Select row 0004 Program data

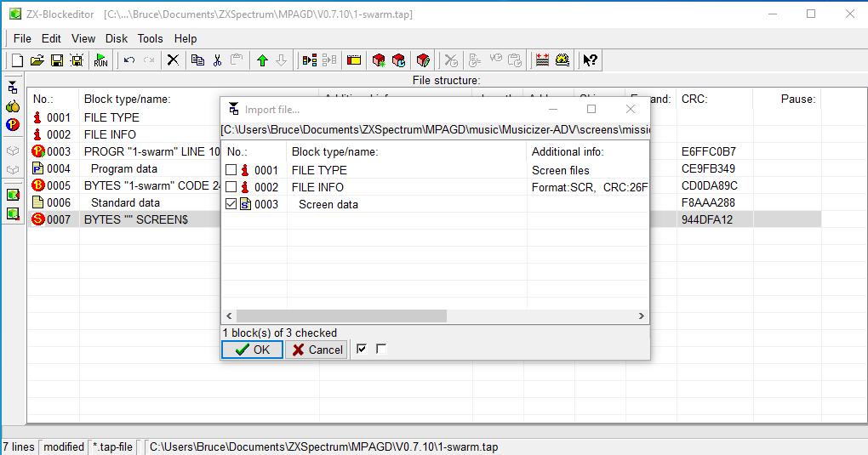pyautogui.click(x=124, y=169)
